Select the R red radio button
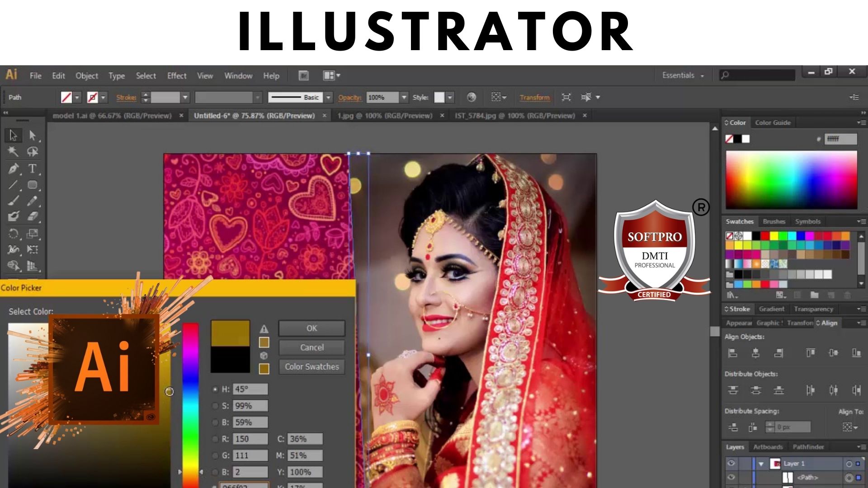 point(215,439)
